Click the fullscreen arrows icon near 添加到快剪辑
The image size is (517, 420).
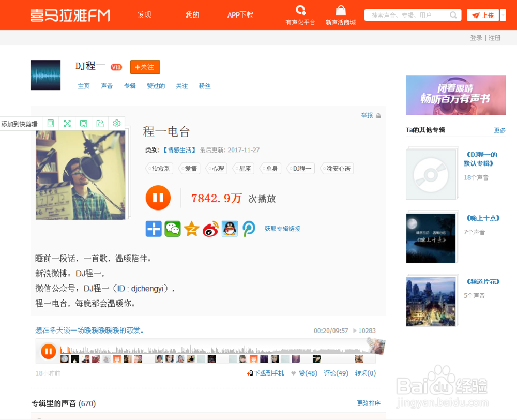tap(67, 123)
